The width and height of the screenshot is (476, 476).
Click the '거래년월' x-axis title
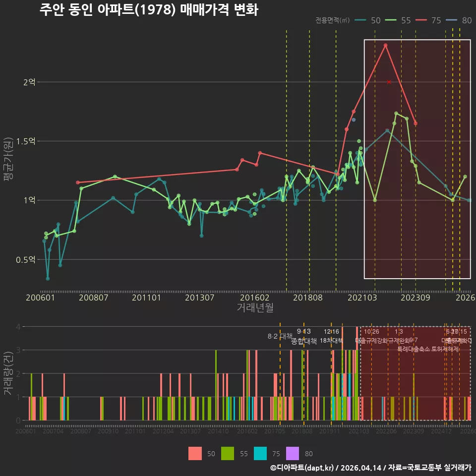[255, 307]
